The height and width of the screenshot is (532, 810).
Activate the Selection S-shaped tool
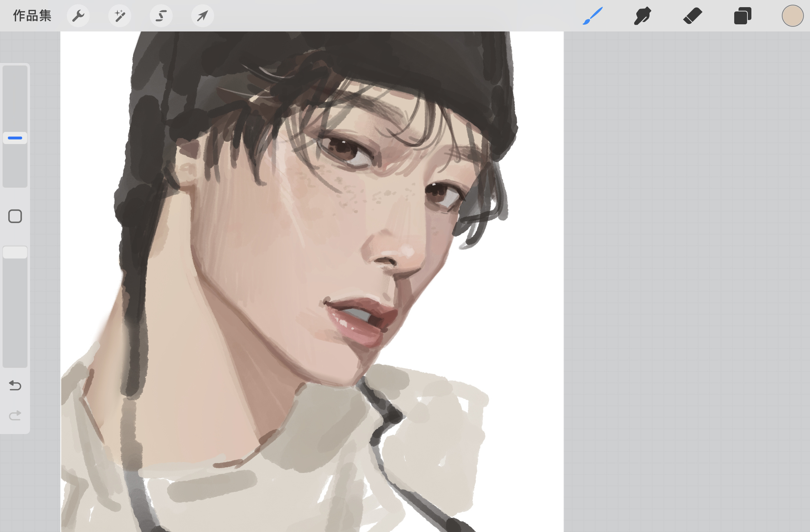coord(161,16)
